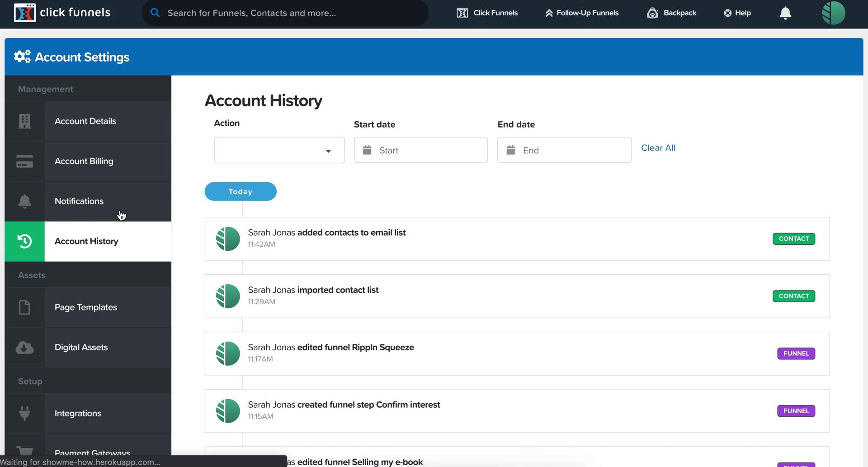This screenshot has height=467, width=868.
Task: Click the 11:29AM timestamp
Action: click(261, 302)
